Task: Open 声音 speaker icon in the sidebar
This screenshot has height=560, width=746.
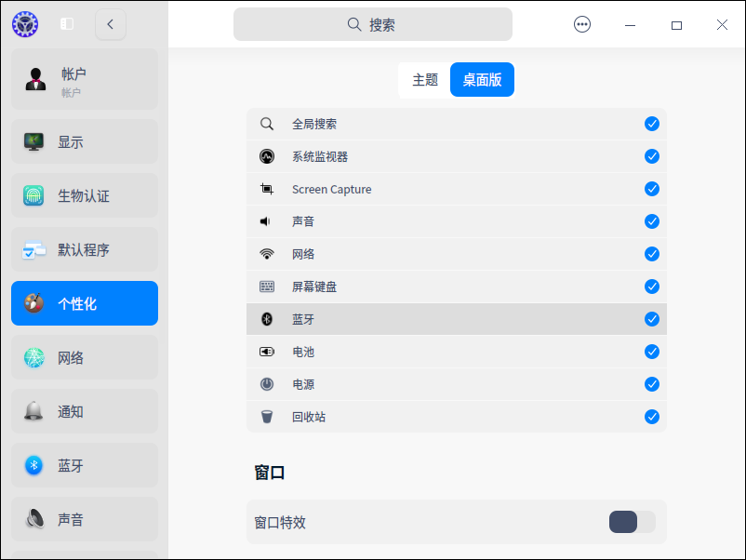Action: [34, 519]
